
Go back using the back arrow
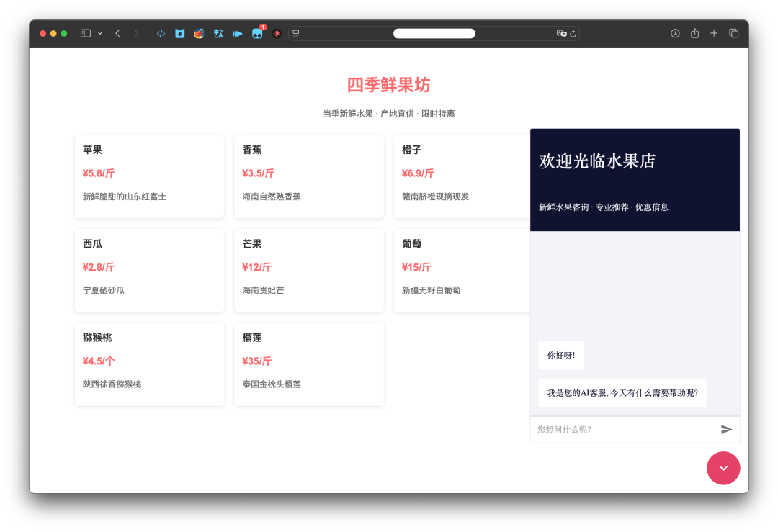117,33
